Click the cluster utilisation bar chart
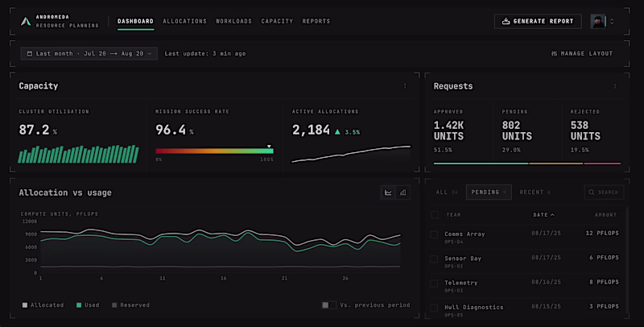Viewport: 644px width, 327px height. click(x=78, y=154)
